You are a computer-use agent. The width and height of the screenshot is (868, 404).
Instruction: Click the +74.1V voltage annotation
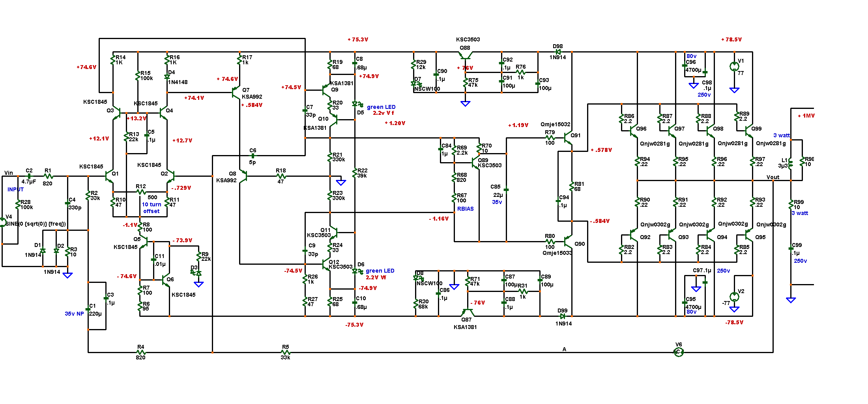(x=194, y=98)
